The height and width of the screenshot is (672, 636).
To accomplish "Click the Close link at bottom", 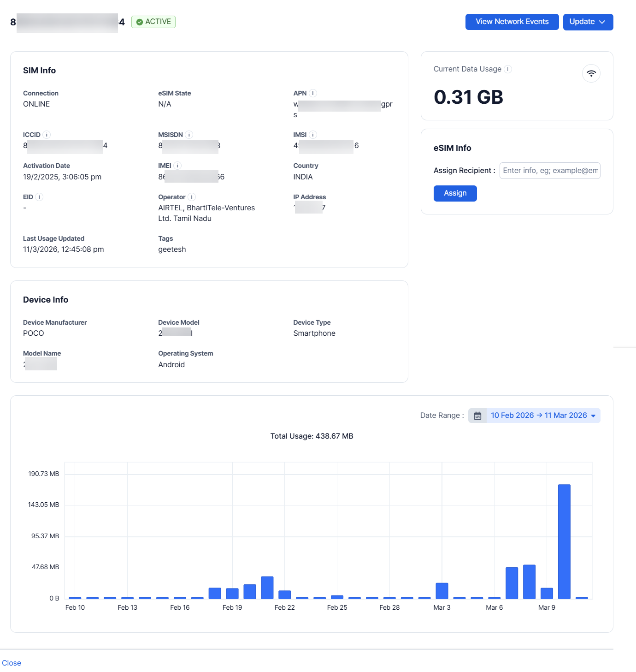I will [12, 663].
